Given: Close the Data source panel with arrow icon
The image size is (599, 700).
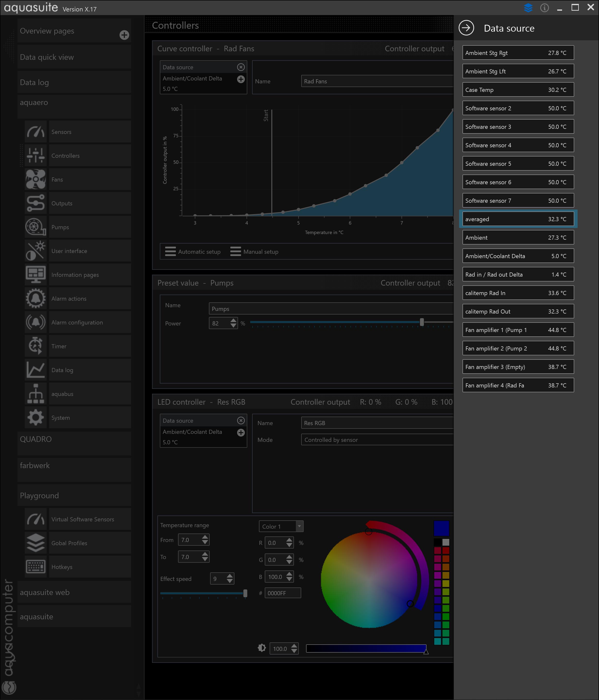Looking at the screenshot, I should (x=466, y=28).
